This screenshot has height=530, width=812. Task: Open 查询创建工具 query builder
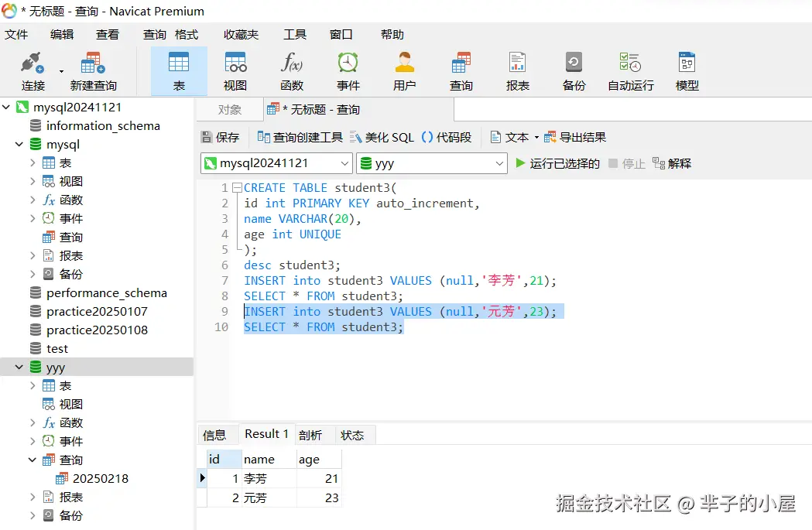[x=300, y=137]
